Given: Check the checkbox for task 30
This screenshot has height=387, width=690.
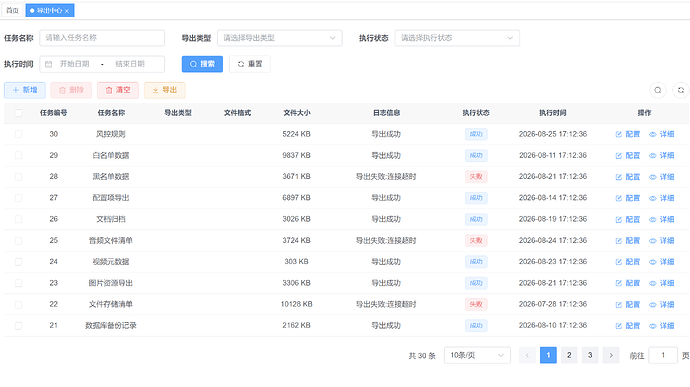Looking at the screenshot, I should pyautogui.click(x=18, y=134).
